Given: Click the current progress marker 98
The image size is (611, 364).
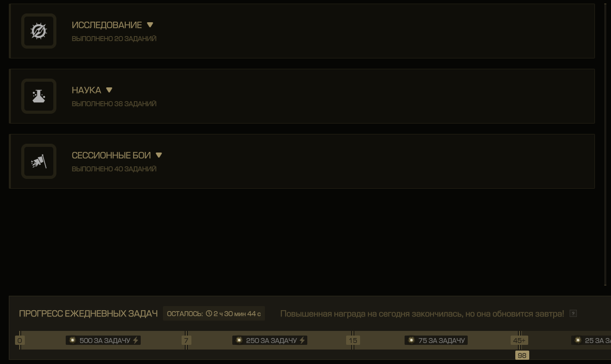Looking at the screenshot, I should pyautogui.click(x=522, y=355).
